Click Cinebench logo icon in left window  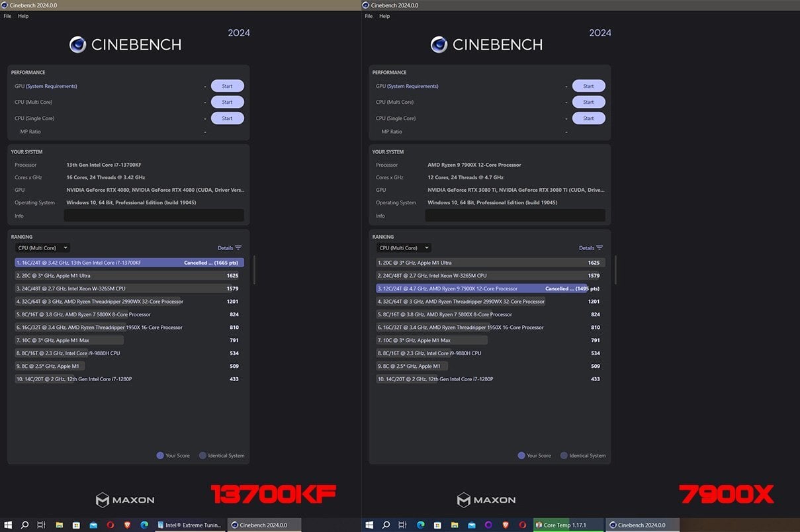(x=77, y=45)
